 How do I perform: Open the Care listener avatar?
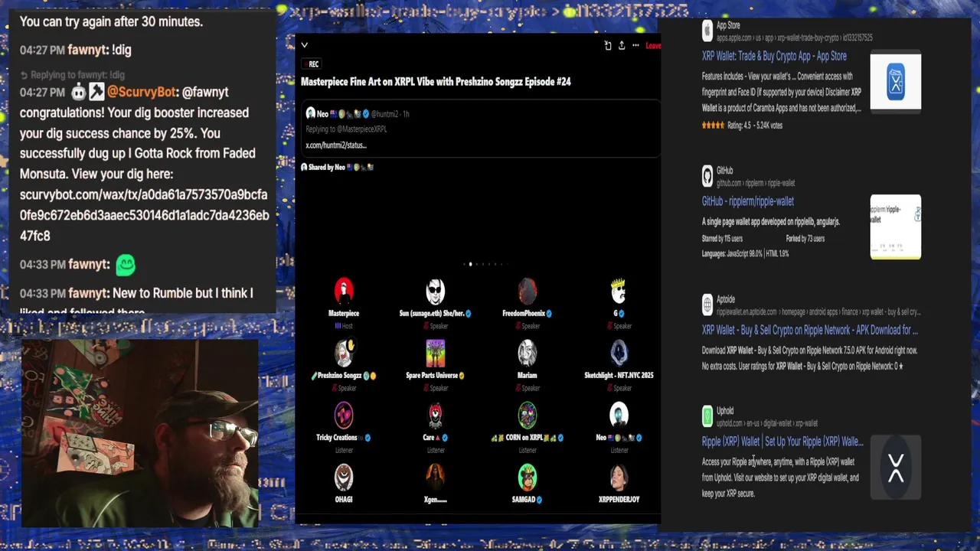(x=436, y=415)
